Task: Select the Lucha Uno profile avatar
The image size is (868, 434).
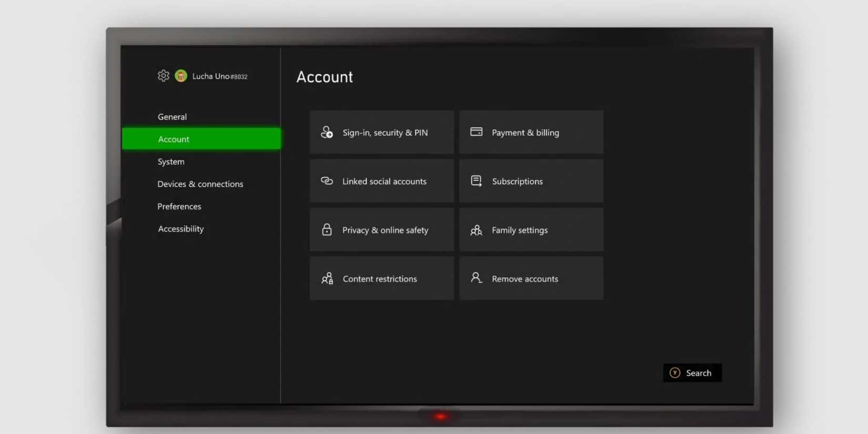Action: tap(181, 76)
